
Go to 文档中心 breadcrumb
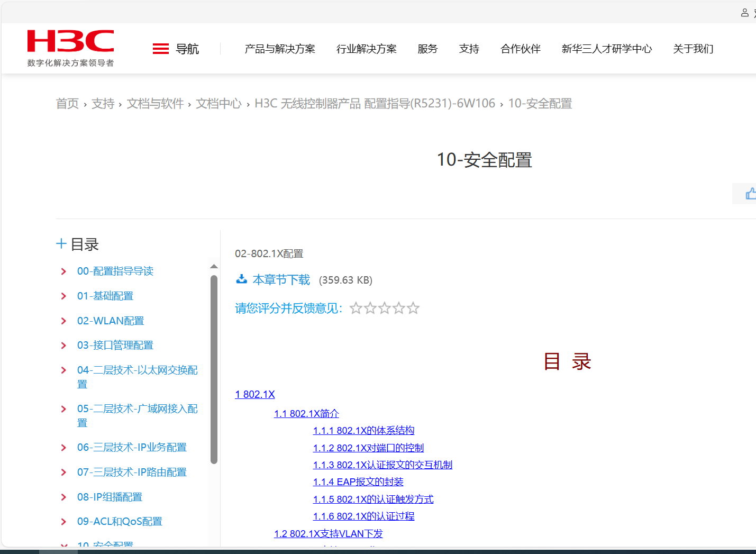click(x=218, y=103)
